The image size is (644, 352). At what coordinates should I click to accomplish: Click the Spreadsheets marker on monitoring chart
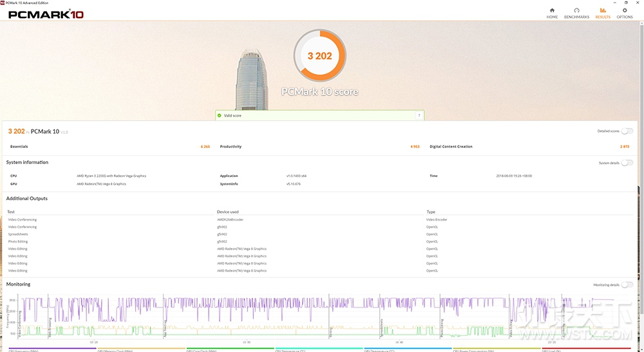(381, 328)
